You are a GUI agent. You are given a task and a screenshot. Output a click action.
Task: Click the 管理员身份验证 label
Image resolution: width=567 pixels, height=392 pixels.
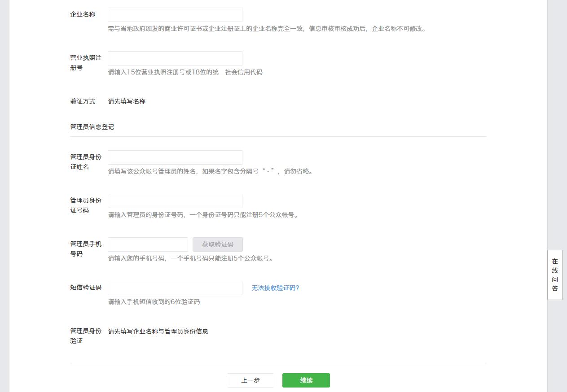[85, 335]
